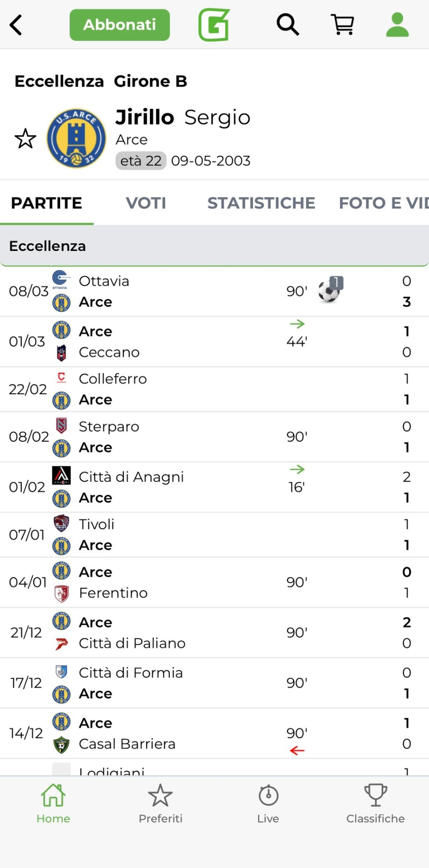Click the goal ball icon on 08/03
Screen dimensions: 429x868
pos(329,290)
